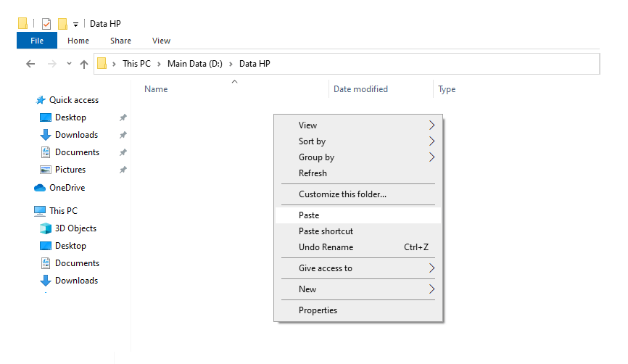This screenshot has width=628, height=364.
Task: Open the Customize Quick Access Toolbar arrow
Action: (x=75, y=25)
